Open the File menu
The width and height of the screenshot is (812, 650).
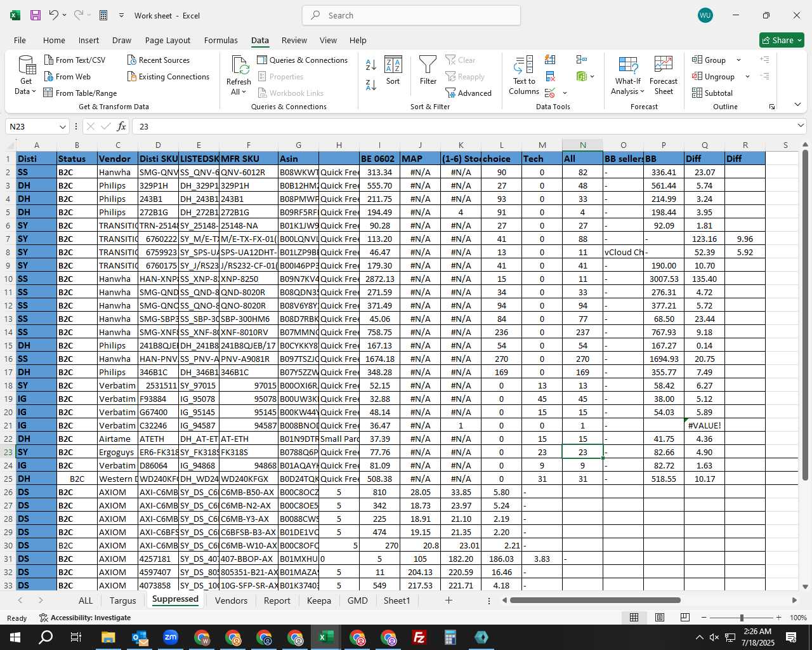click(x=20, y=40)
